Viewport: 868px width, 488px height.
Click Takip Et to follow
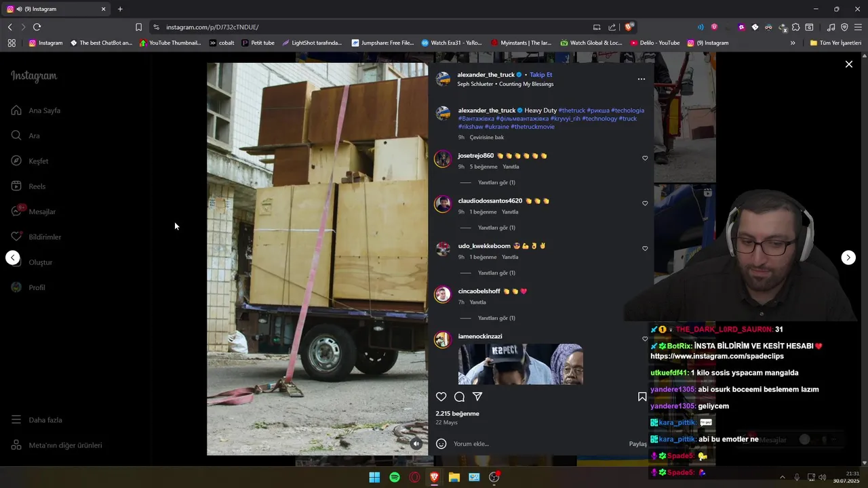pyautogui.click(x=541, y=75)
